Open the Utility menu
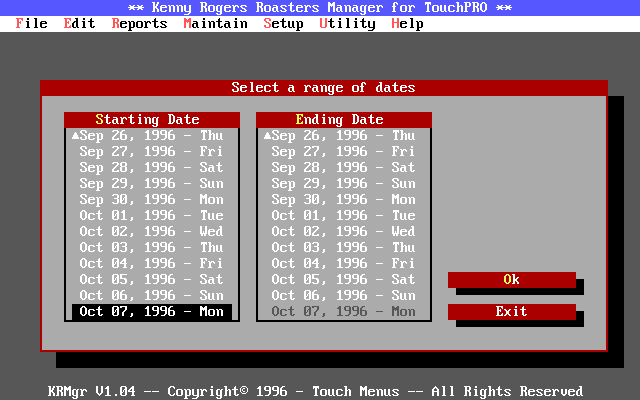 coord(347,24)
